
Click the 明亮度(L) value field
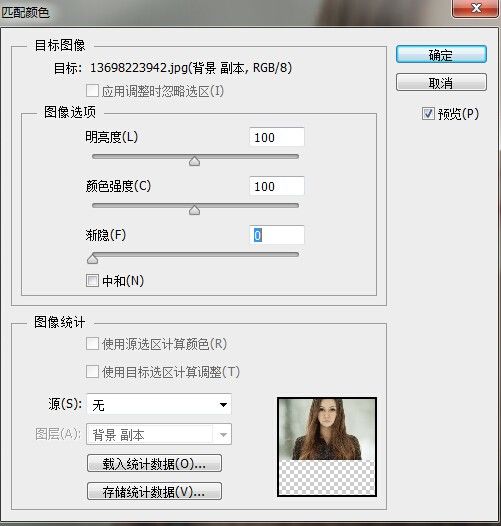[x=277, y=137]
